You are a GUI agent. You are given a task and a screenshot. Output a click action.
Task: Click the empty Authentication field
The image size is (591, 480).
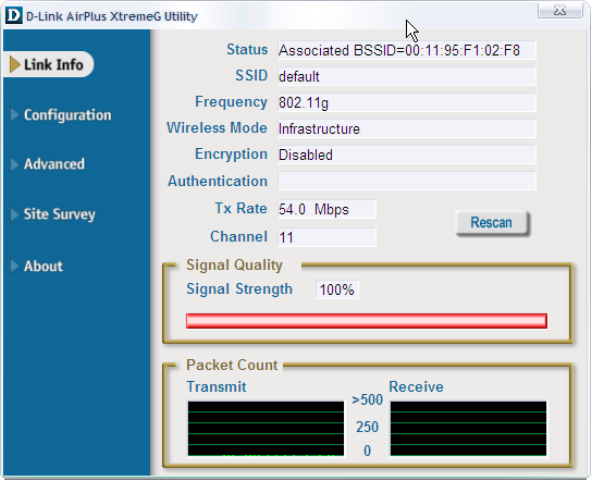tap(407, 181)
